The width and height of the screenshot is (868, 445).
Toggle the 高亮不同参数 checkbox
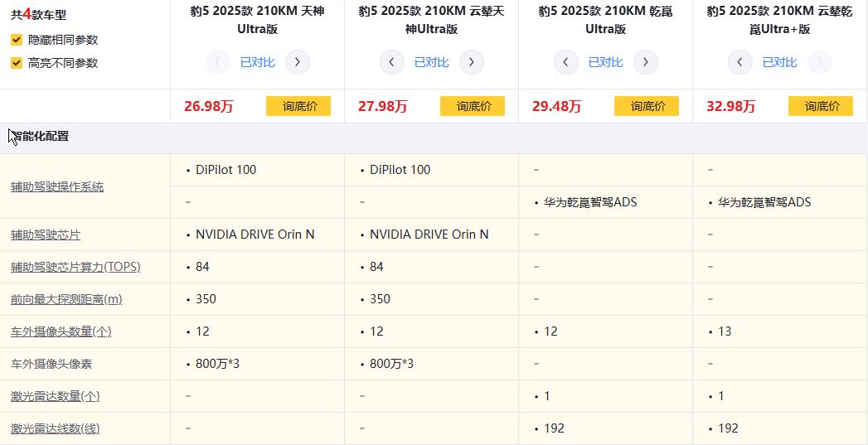tap(17, 63)
